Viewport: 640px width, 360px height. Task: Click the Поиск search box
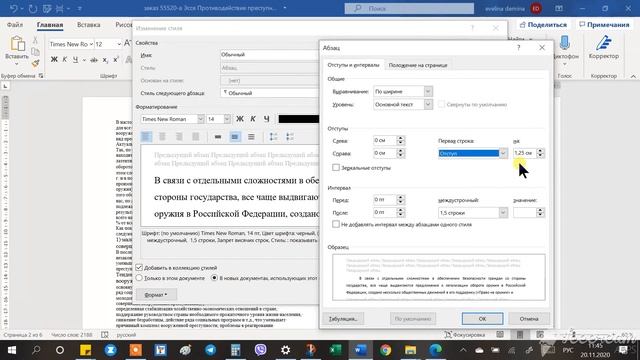(x=409, y=8)
